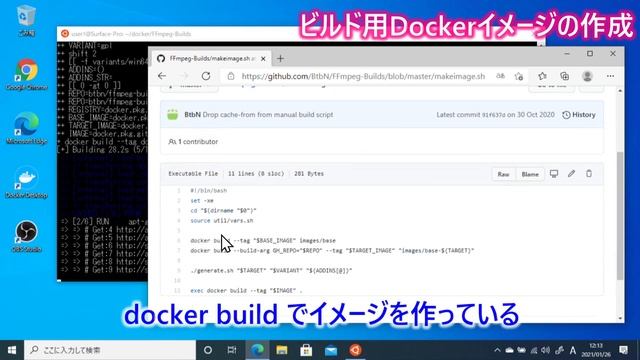View file History on GitHub
This screenshot has height=360, width=640.
click(579, 115)
